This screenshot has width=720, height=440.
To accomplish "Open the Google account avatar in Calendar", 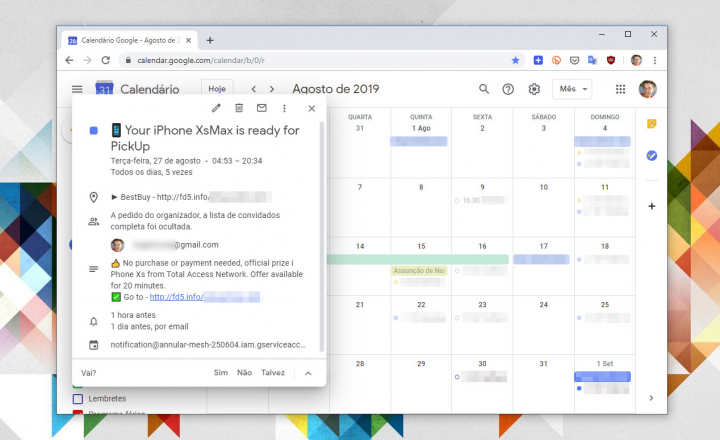I will (647, 89).
